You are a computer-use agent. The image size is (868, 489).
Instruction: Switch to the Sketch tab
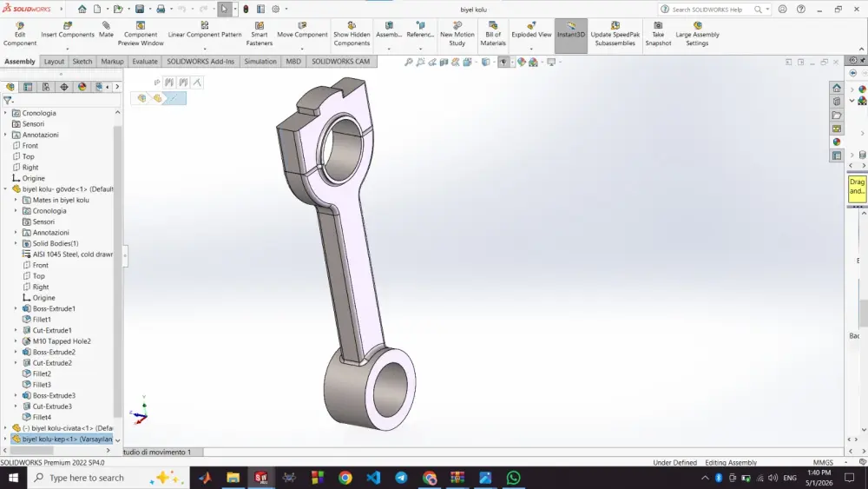82,62
